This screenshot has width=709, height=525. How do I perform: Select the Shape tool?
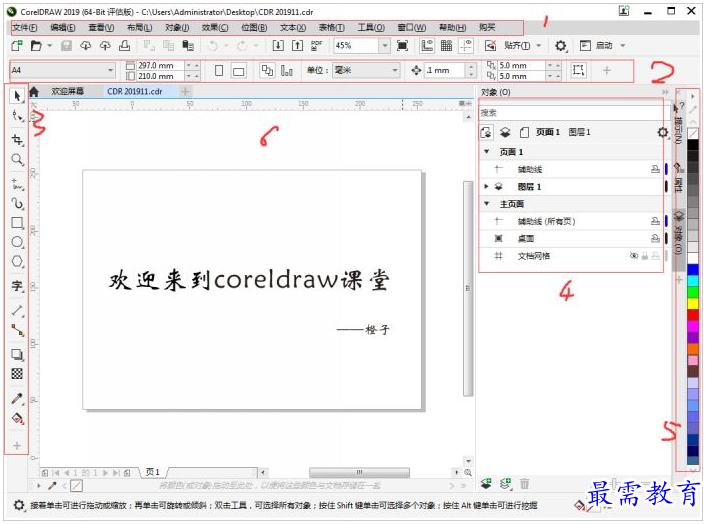[x=17, y=116]
